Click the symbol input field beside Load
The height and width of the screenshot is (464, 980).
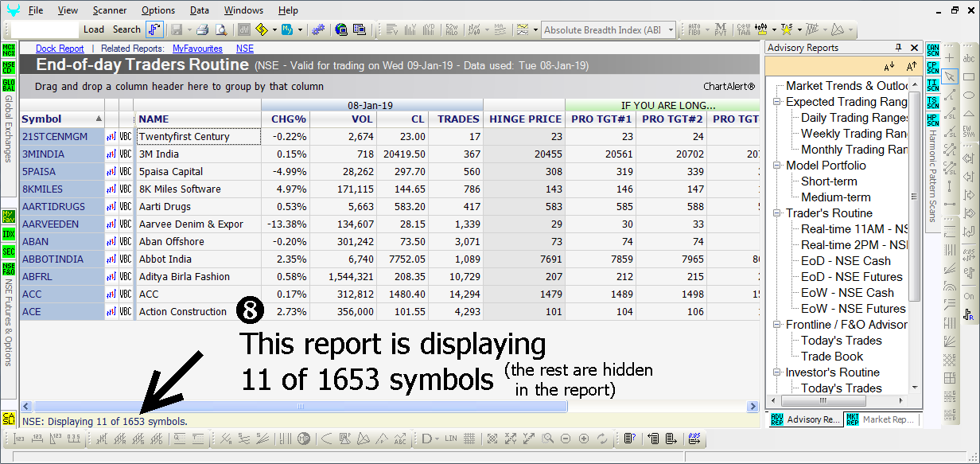coord(45,29)
